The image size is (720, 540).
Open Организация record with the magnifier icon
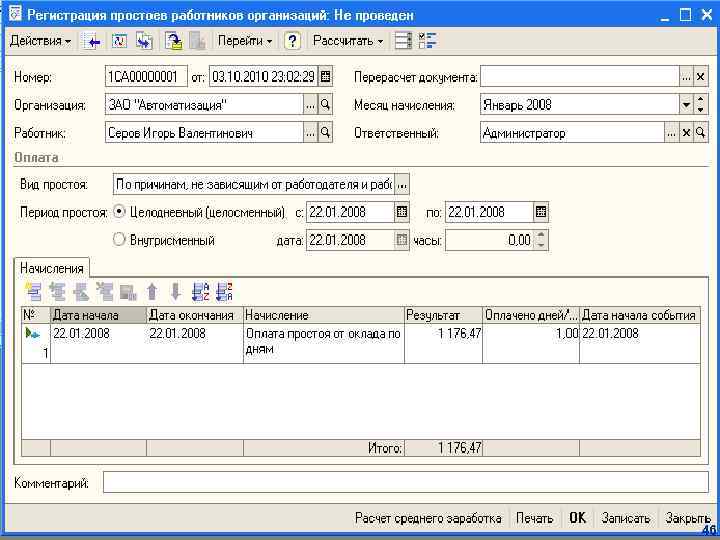[x=325, y=105]
